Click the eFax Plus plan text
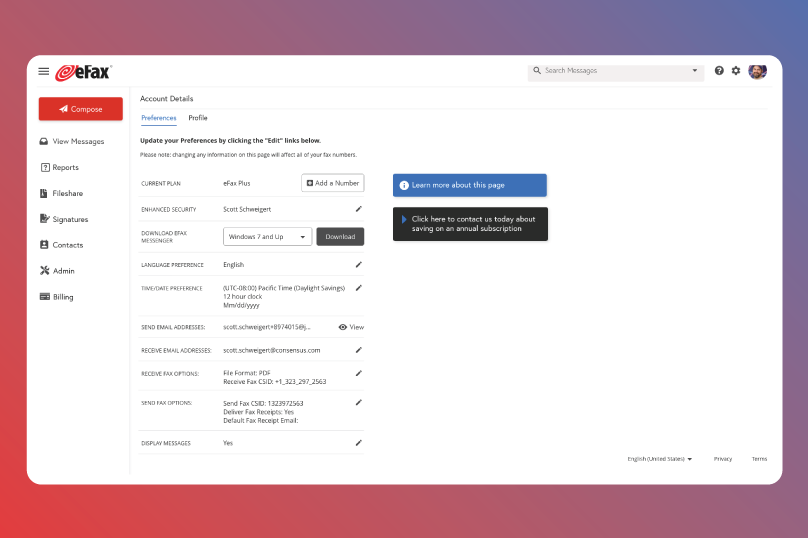 (237, 183)
